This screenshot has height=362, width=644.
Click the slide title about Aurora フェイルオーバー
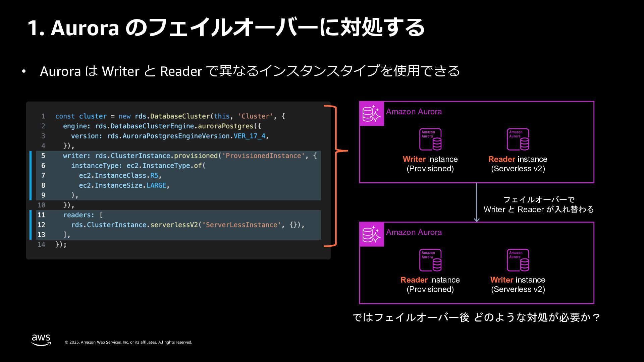coord(226,27)
